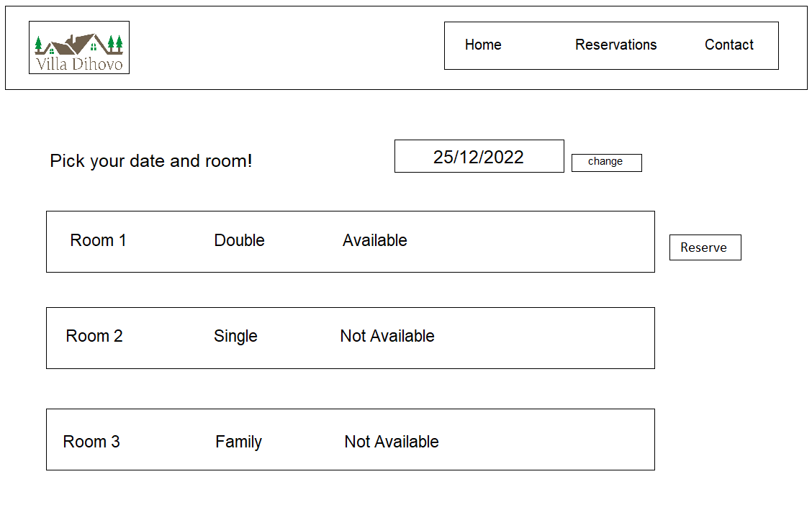Go to the Home page
This screenshot has height=528, width=812.
click(x=483, y=45)
